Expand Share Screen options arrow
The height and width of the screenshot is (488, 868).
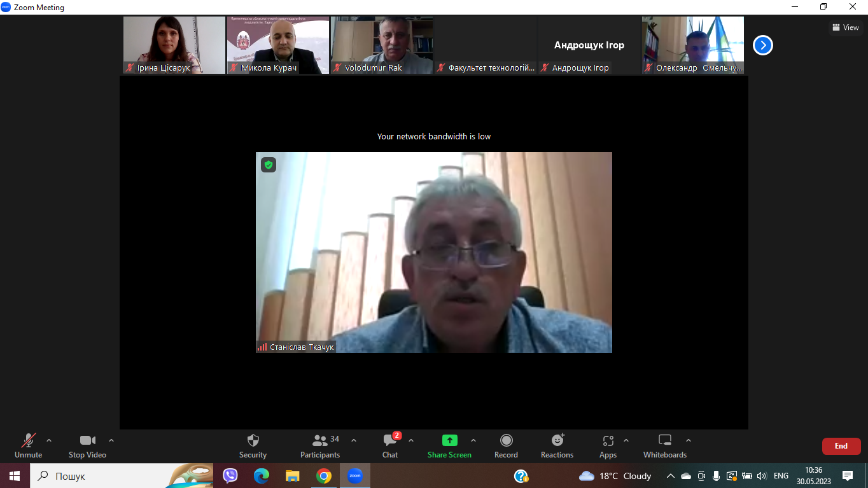tap(473, 440)
